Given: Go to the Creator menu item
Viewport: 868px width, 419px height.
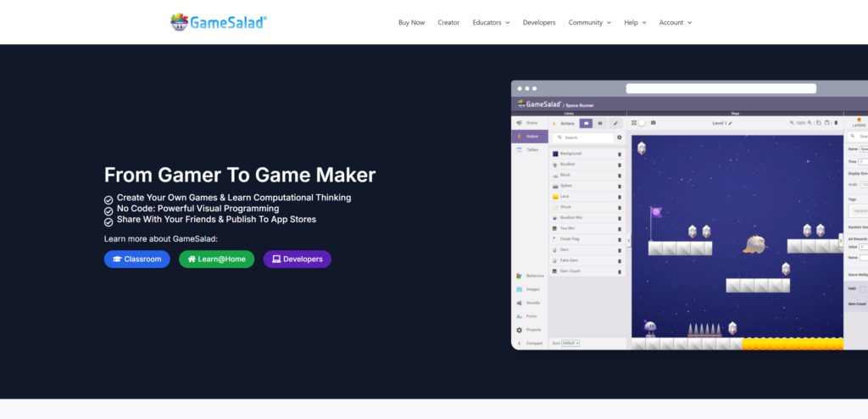Looking at the screenshot, I should pos(448,22).
